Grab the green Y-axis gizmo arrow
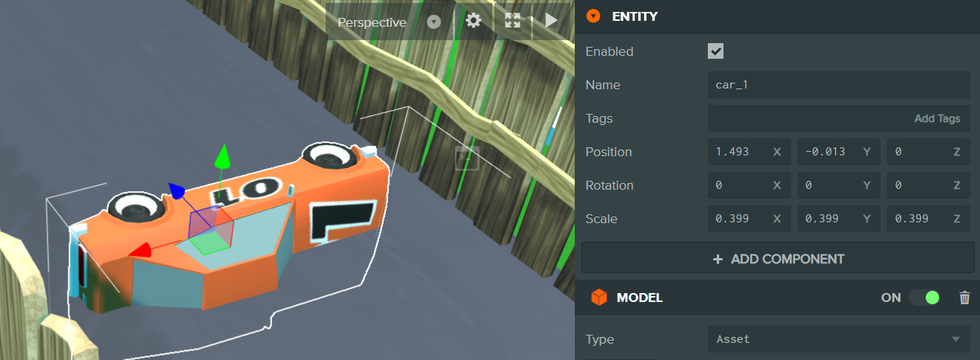Image resolution: width=980 pixels, height=360 pixels. (x=222, y=157)
